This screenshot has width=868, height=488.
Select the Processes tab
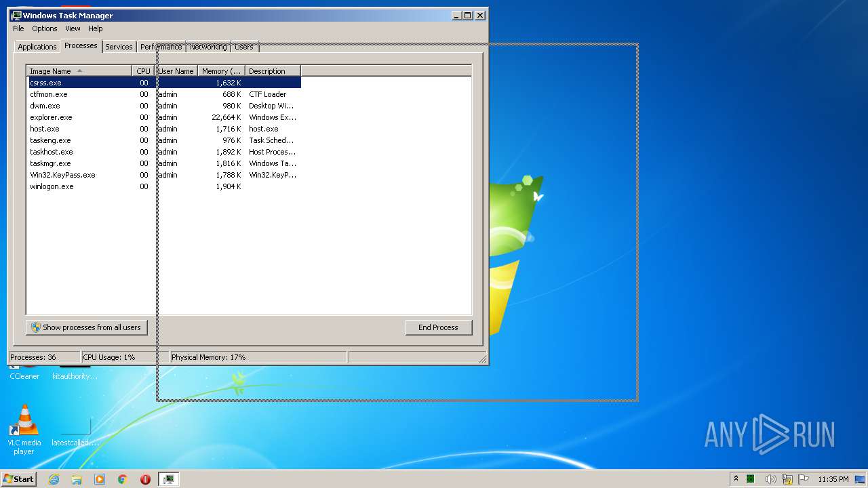(81, 45)
